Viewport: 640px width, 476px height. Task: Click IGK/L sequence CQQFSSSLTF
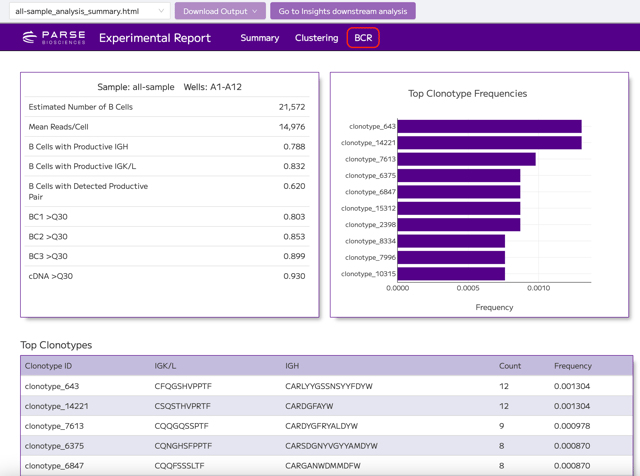(x=179, y=466)
